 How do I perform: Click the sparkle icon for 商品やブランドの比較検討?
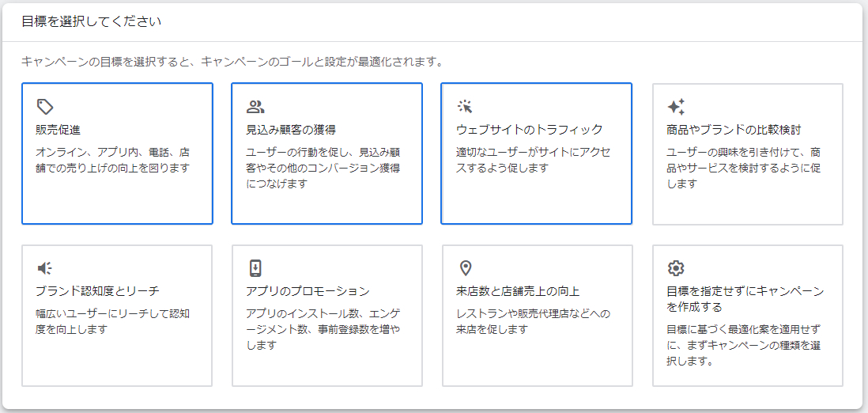point(676,107)
